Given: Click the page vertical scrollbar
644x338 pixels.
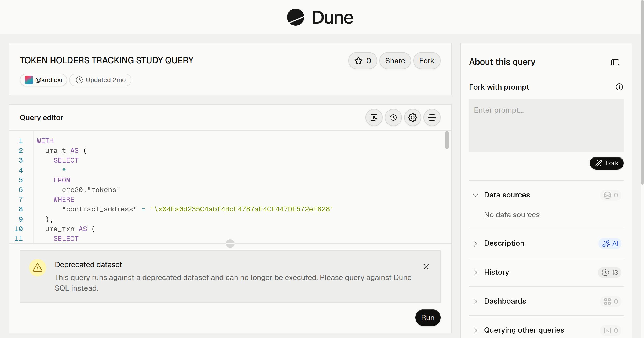Looking at the screenshot, I should click(x=642, y=92).
